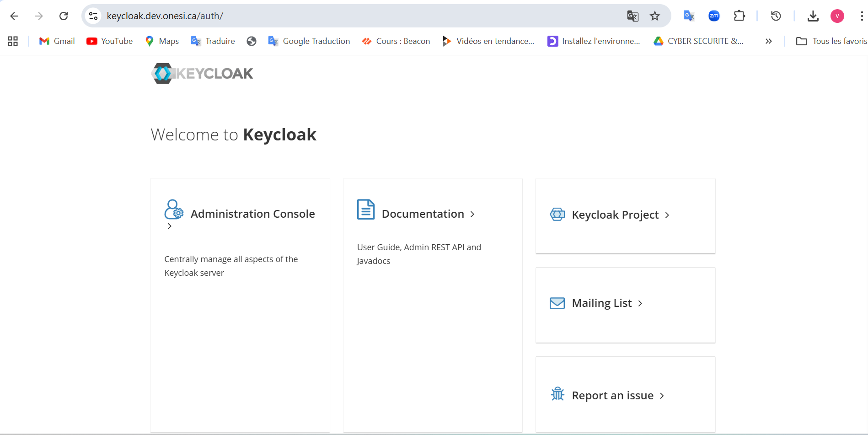This screenshot has width=868, height=435.
Task: Open the Administration Console link
Action: pos(252,214)
